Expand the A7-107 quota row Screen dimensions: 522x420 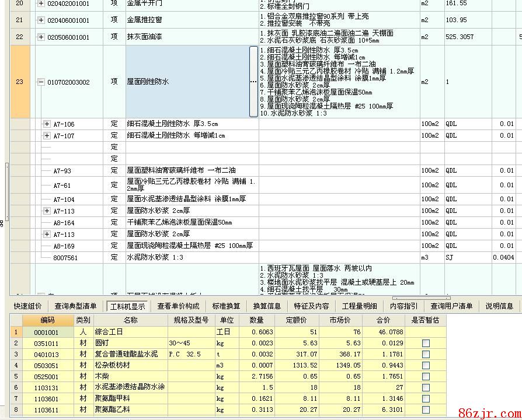47,136
